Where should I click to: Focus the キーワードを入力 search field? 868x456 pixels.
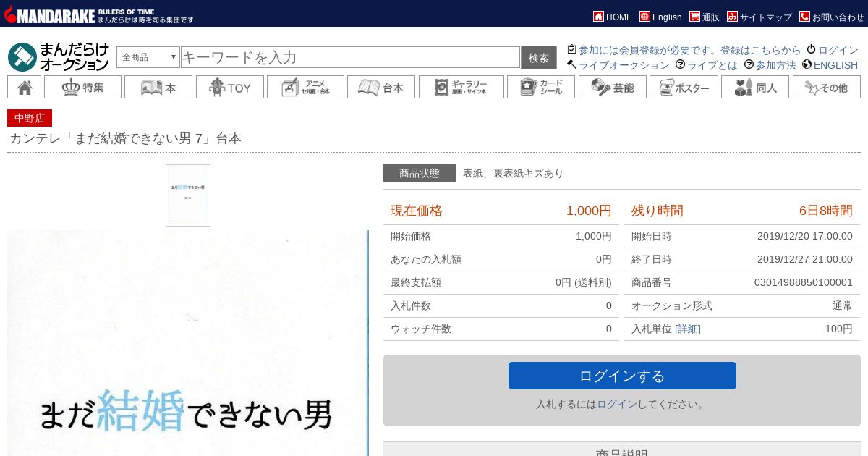350,57
